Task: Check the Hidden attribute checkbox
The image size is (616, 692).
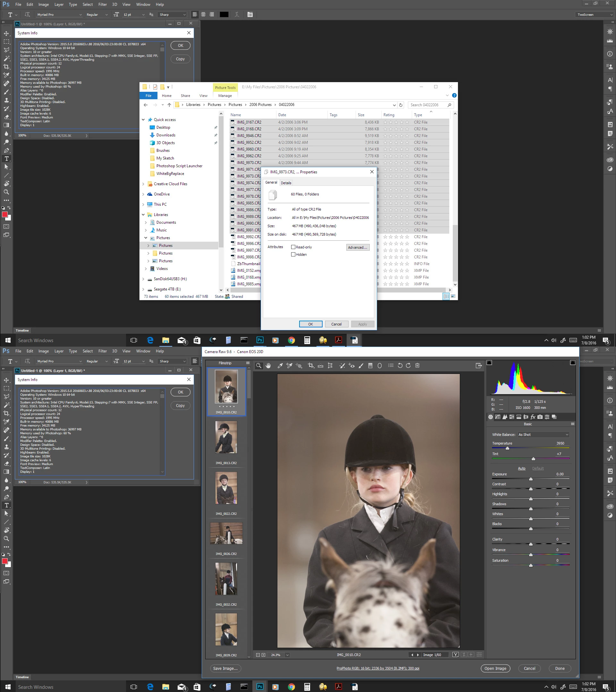Action: [293, 255]
